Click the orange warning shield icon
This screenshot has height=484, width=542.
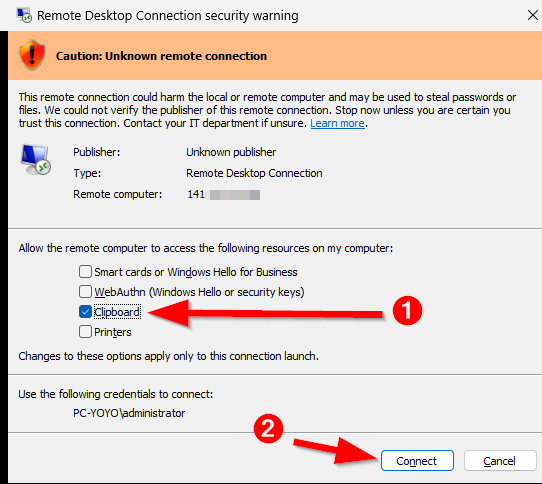pyautogui.click(x=32, y=55)
